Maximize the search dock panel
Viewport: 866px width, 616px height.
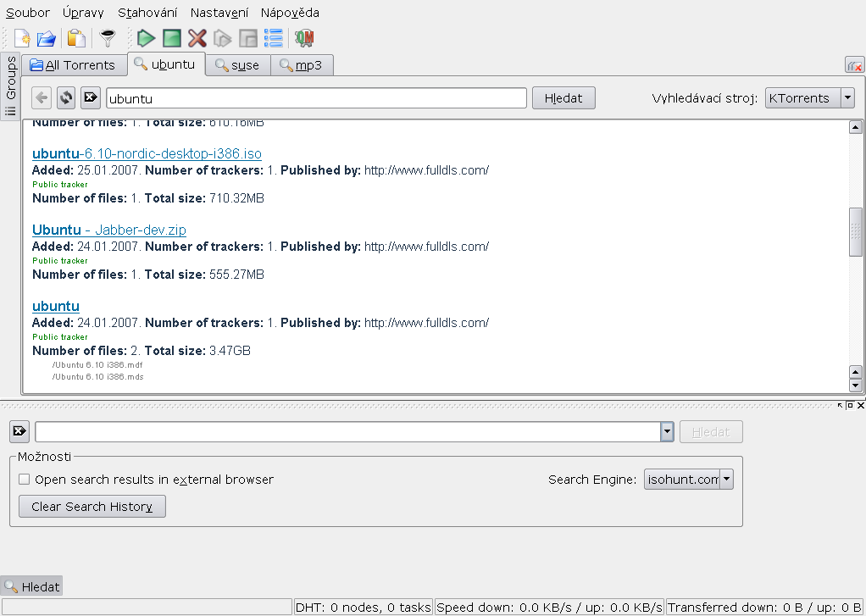[850, 406]
